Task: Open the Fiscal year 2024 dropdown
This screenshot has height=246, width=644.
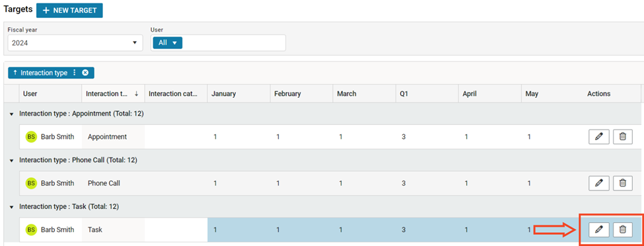Action: (x=75, y=43)
